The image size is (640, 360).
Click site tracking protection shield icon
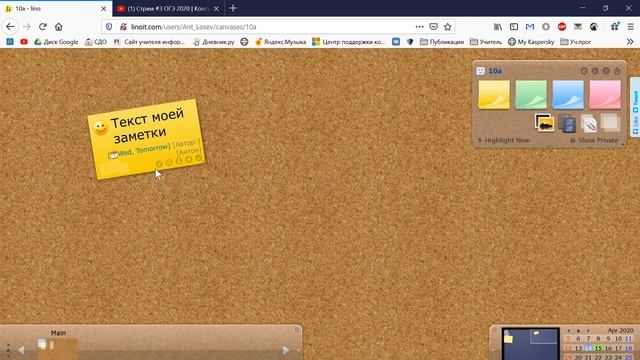109,27
